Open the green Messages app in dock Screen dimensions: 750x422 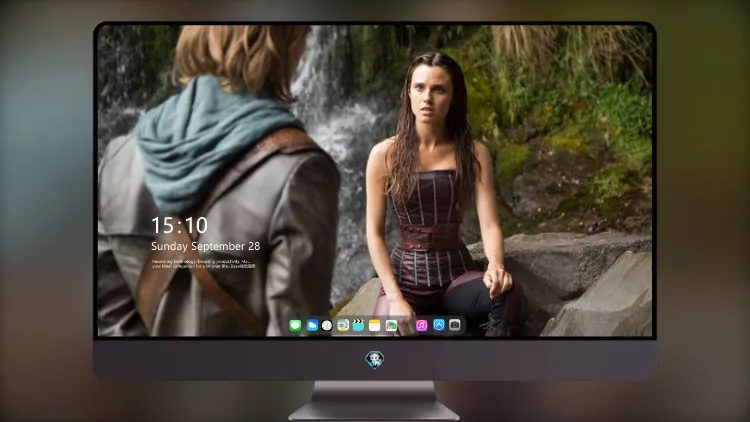(295, 325)
